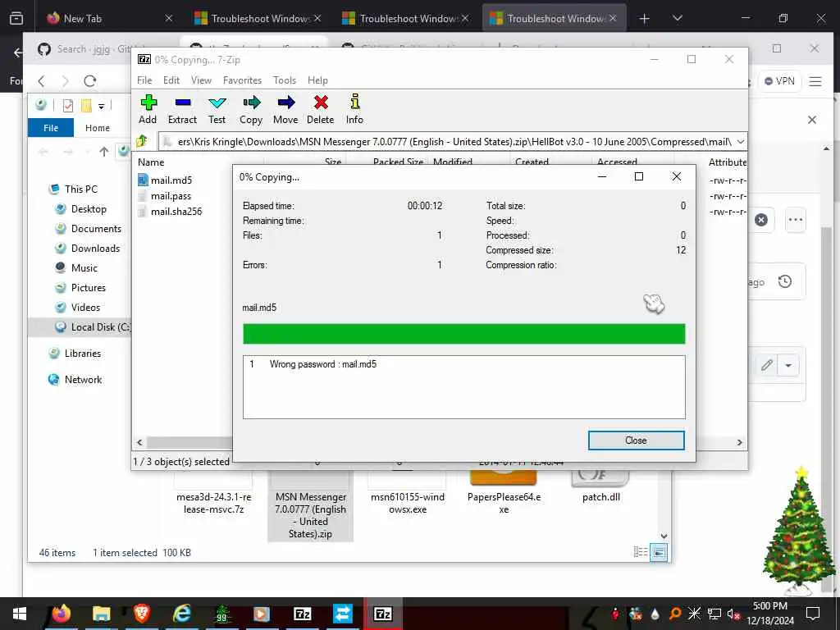Open the three-dots more options button
The image size is (840, 630).
coord(796,220)
